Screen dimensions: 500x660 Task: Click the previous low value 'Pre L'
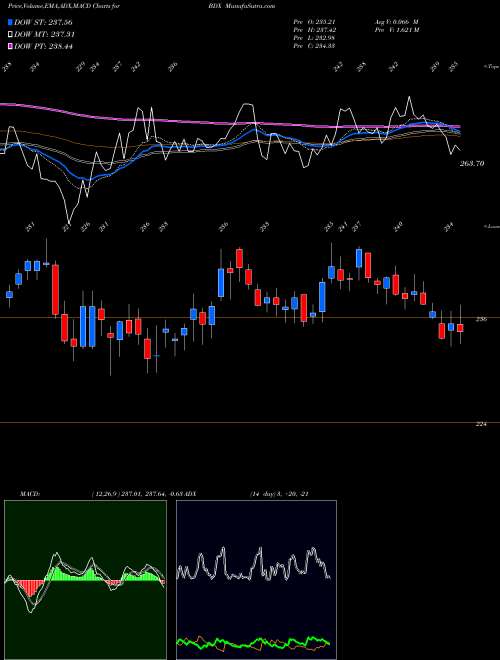point(314,38)
